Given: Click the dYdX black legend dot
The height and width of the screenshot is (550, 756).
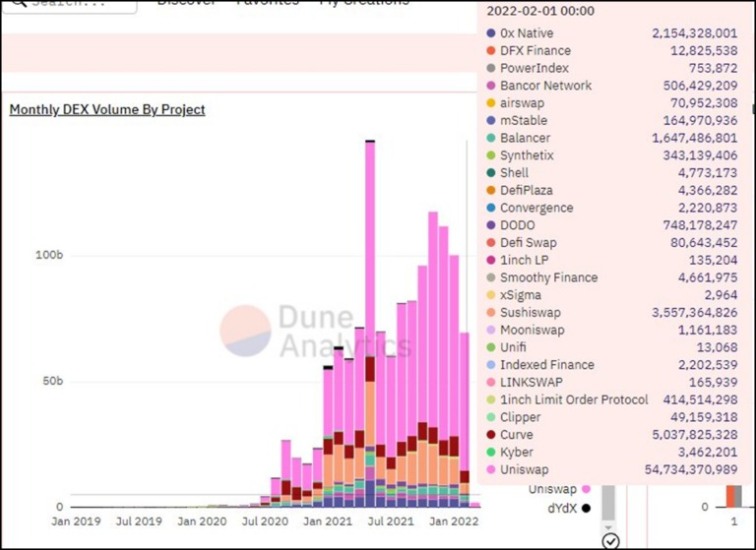Looking at the screenshot, I should 586,508.
